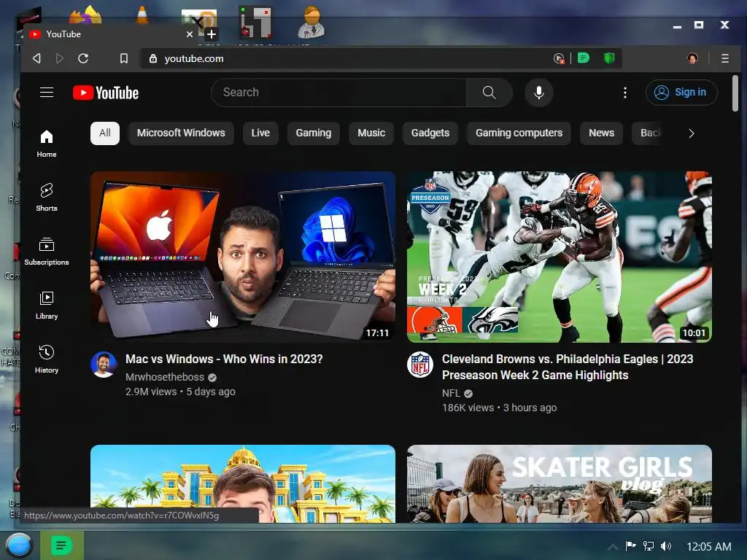Open Browns vs Eagles highlights thumbnail
This screenshot has height=560, width=747.
(560, 257)
